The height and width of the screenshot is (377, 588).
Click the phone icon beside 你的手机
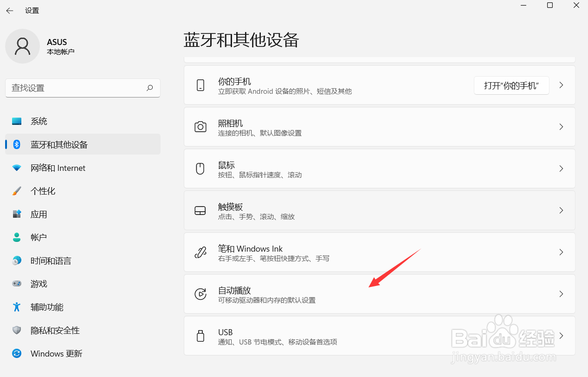pos(200,85)
